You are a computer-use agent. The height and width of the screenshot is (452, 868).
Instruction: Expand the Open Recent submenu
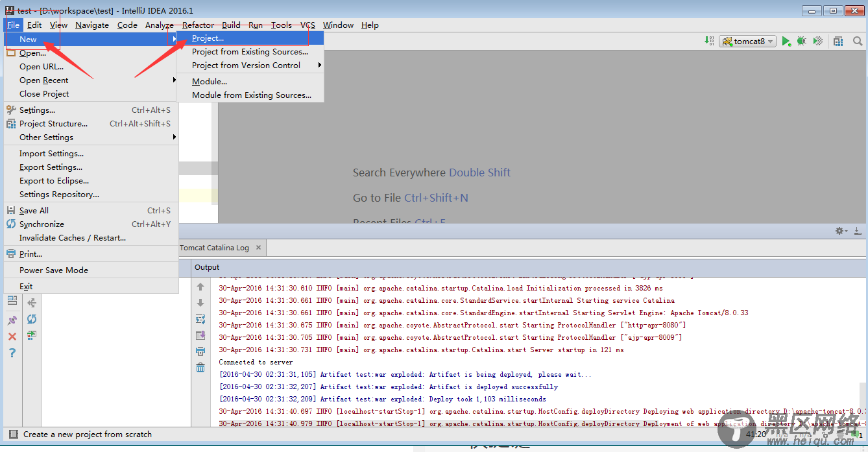pos(174,80)
